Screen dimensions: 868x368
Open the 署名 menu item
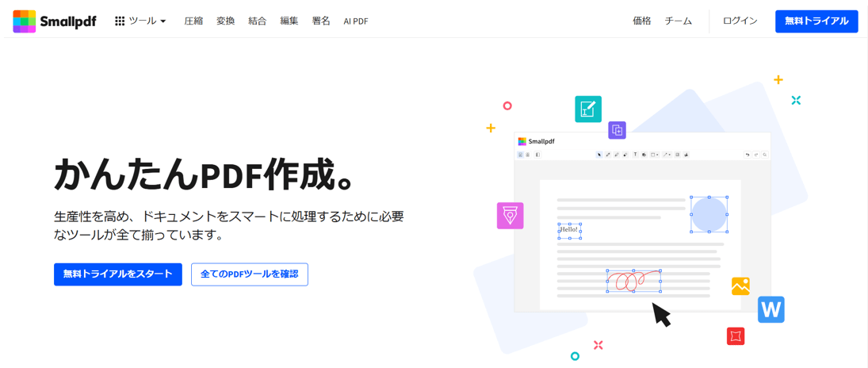pos(321,21)
